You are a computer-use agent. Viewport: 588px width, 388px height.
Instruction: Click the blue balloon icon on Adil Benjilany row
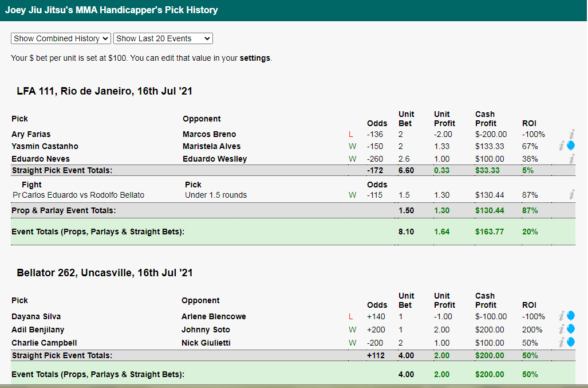point(571,329)
